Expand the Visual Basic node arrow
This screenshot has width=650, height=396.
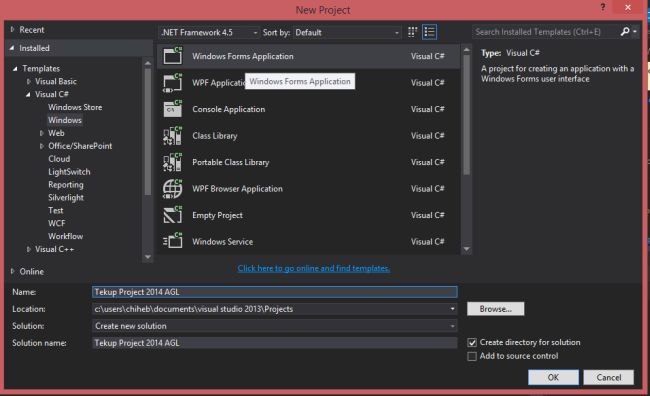29,81
